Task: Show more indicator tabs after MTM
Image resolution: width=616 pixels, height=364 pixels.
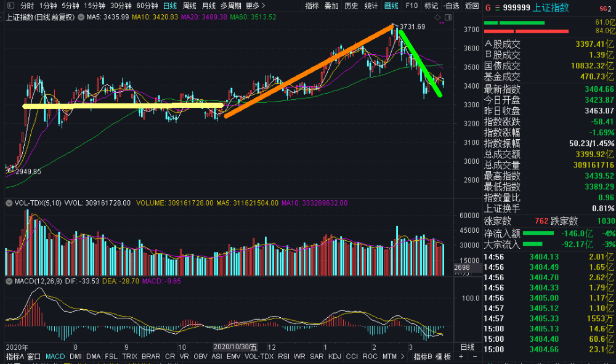Action: [402, 357]
